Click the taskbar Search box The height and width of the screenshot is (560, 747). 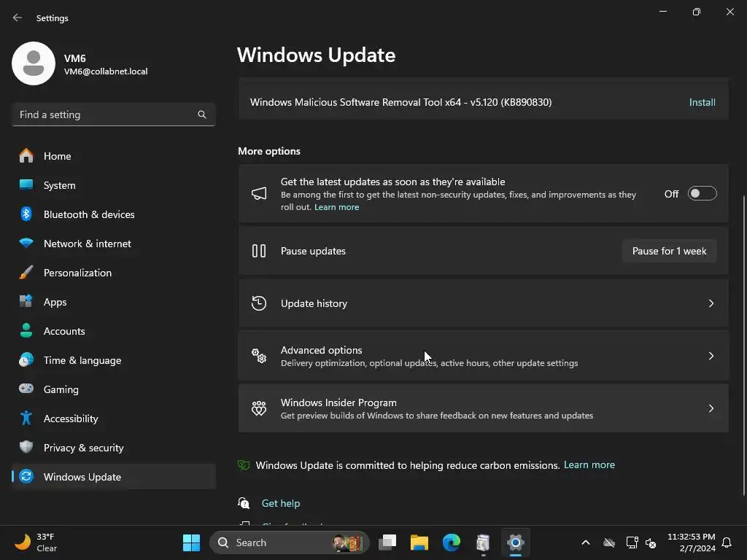click(x=289, y=542)
